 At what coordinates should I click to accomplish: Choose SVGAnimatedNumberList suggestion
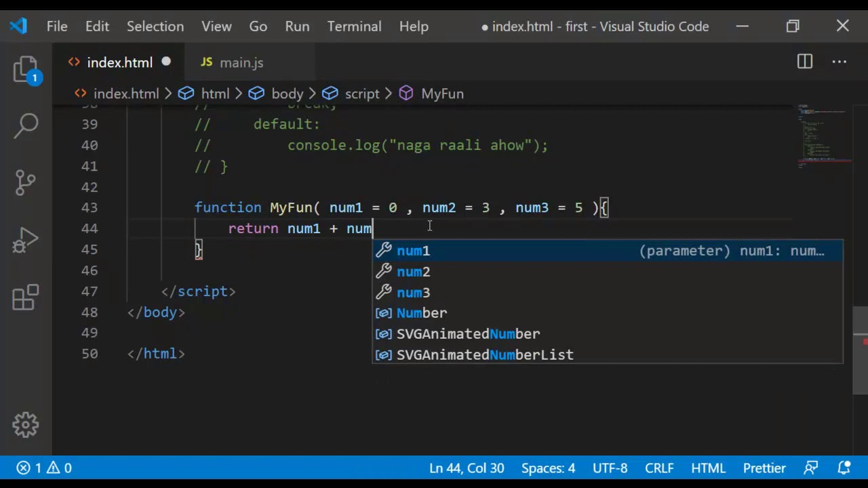[x=608, y=355]
